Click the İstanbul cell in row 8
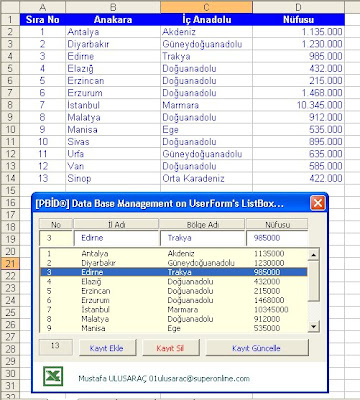This screenshot has height=400, width=360. (113, 105)
